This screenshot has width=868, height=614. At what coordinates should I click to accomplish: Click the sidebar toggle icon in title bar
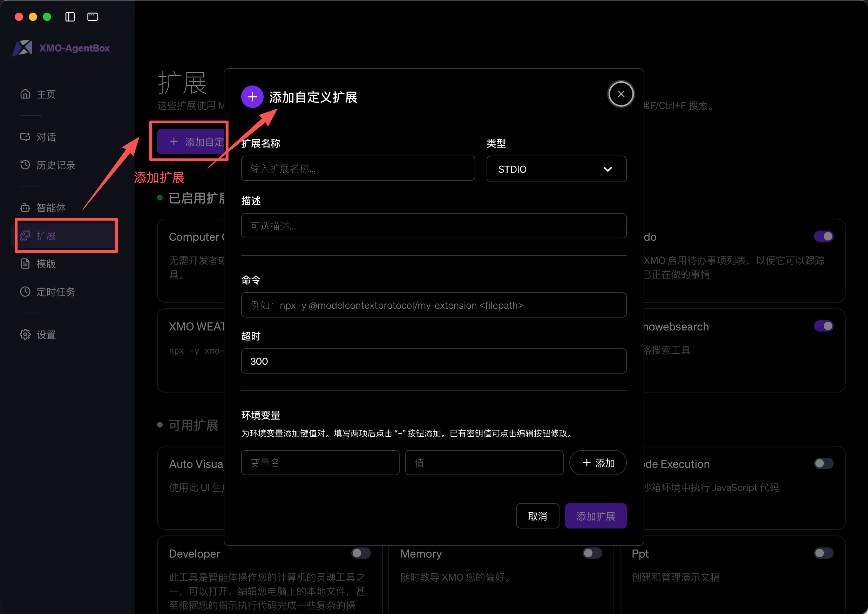70,16
